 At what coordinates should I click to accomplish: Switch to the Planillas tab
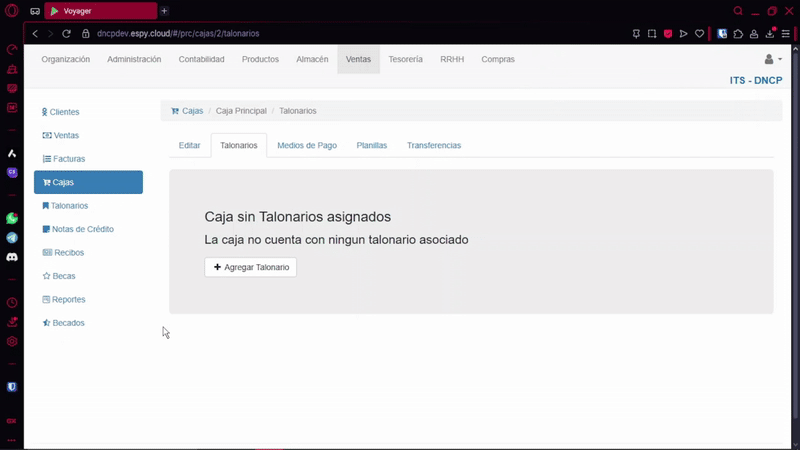click(x=372, y=145)
